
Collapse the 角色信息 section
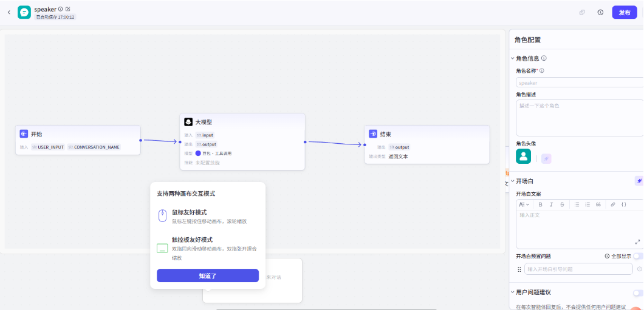pos(512,58)
